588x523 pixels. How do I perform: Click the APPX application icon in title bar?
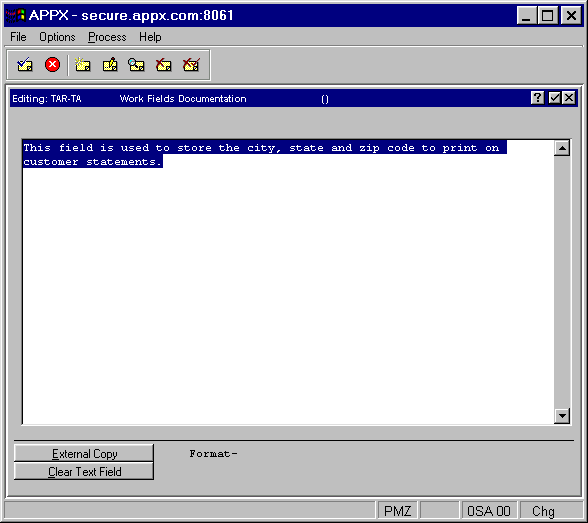click(15, 15)
